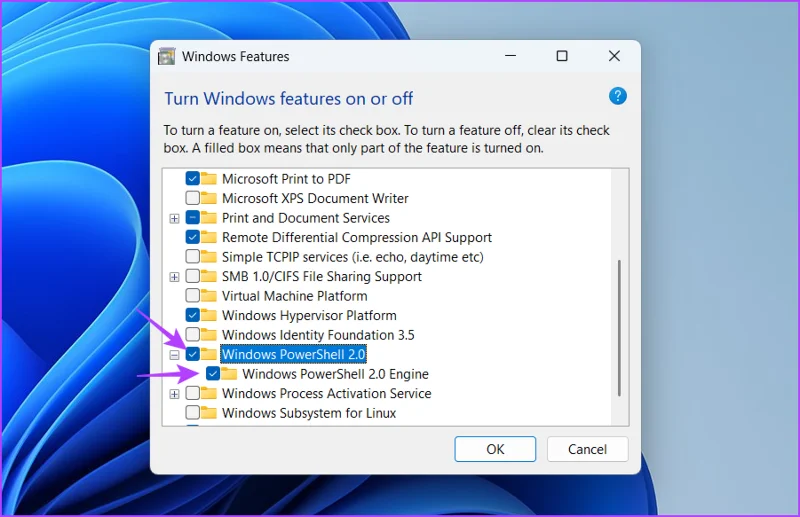This screenshot has height=517, width=800.
Task: Check Windows Identity Foundation 3.5 box
Action: (192, 335)
